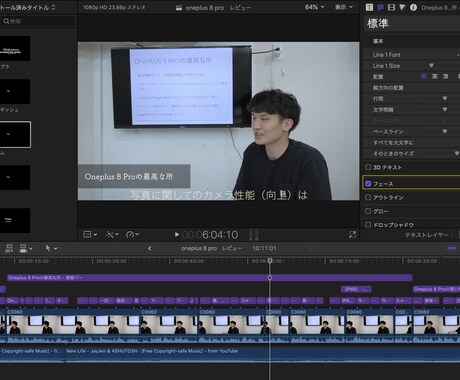
Task: Set text alignment to right
Action: (445, 76)
